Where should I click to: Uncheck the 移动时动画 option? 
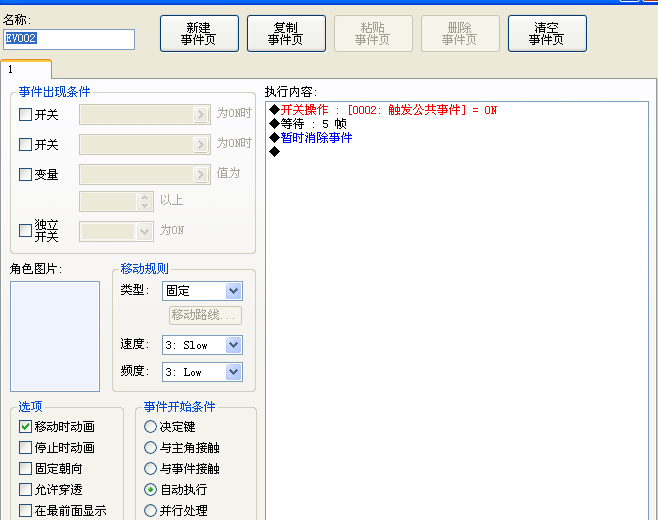point(26,426)
